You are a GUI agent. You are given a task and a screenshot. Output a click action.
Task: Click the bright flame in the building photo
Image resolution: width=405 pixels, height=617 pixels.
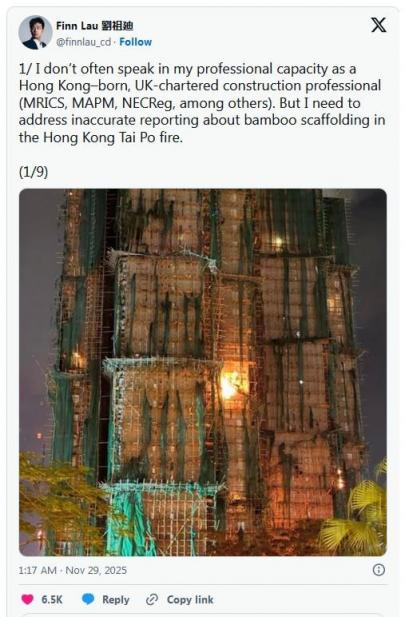(231, 385)
